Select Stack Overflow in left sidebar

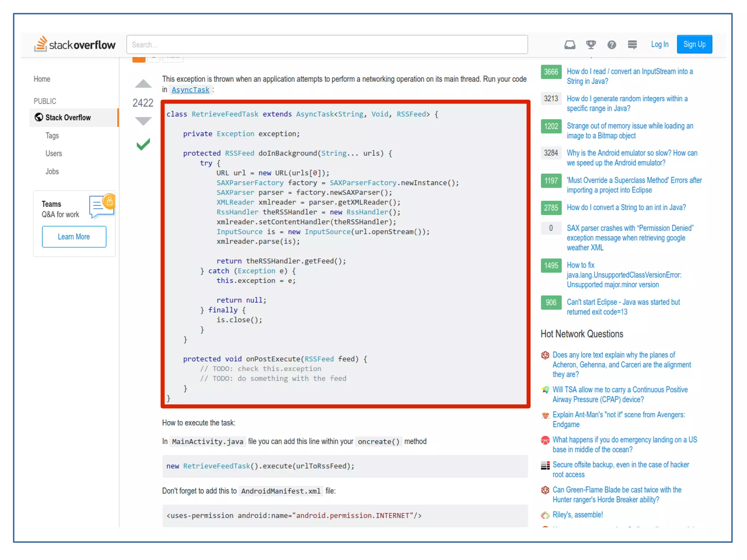[x=68, y=117]
